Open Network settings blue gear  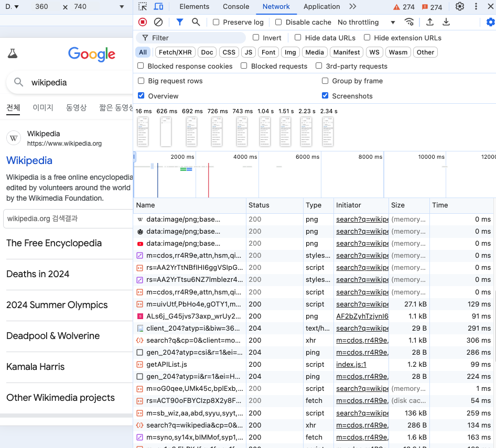[x=491, y=22]
